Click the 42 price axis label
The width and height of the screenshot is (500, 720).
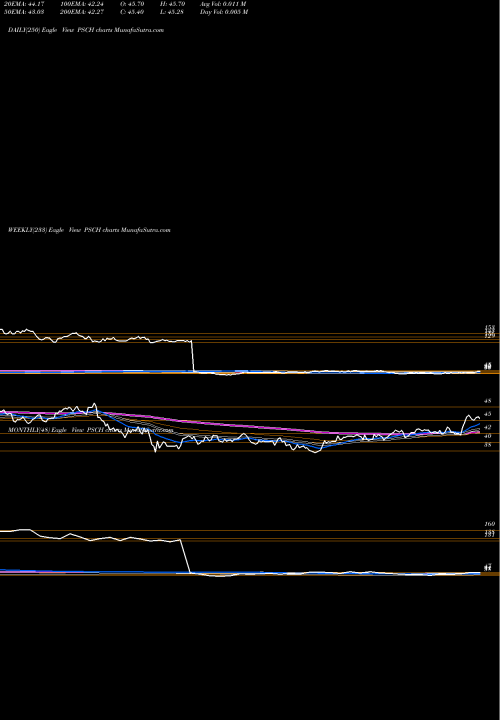click(x=488, y=427)
